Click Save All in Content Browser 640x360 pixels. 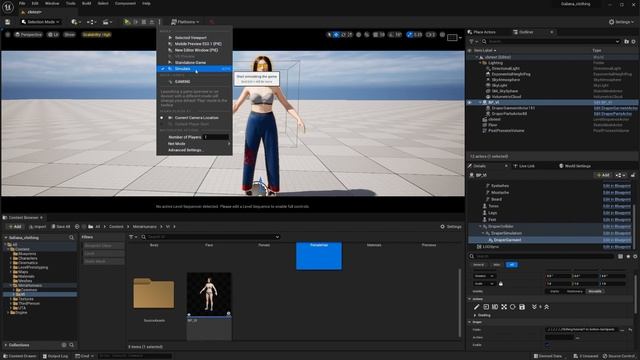click(x=60, y=227)
